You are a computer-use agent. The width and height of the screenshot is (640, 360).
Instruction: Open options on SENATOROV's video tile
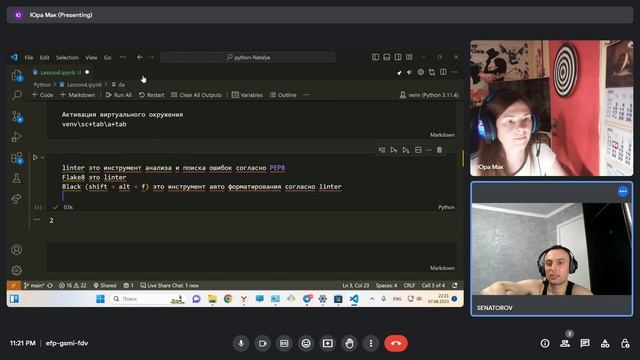pos(622,191)
